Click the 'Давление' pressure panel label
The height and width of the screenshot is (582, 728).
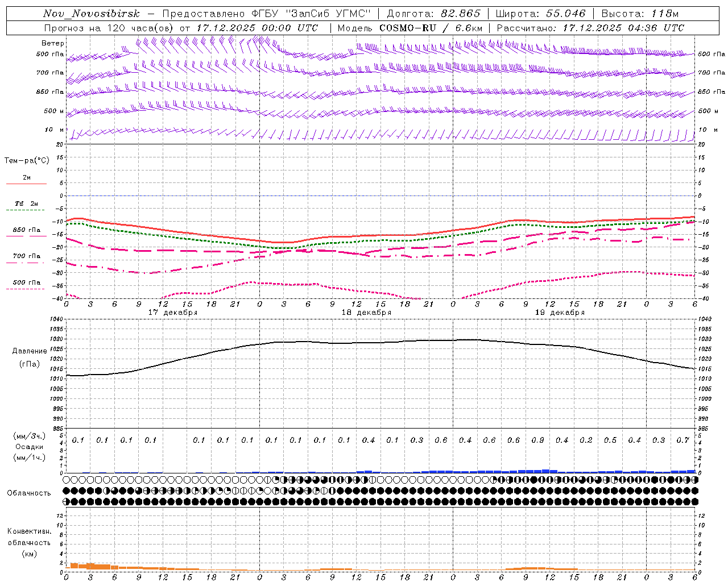click(x=30, y=351)
